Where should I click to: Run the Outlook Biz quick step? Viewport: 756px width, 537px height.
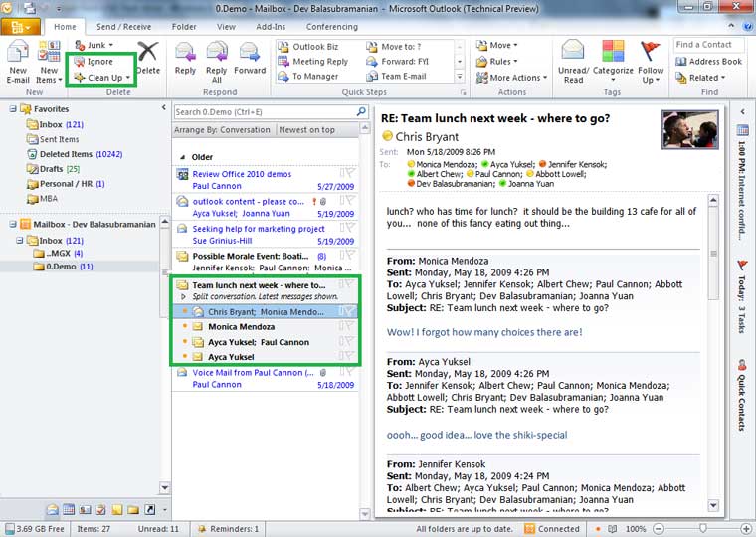[x=308, y=47]
